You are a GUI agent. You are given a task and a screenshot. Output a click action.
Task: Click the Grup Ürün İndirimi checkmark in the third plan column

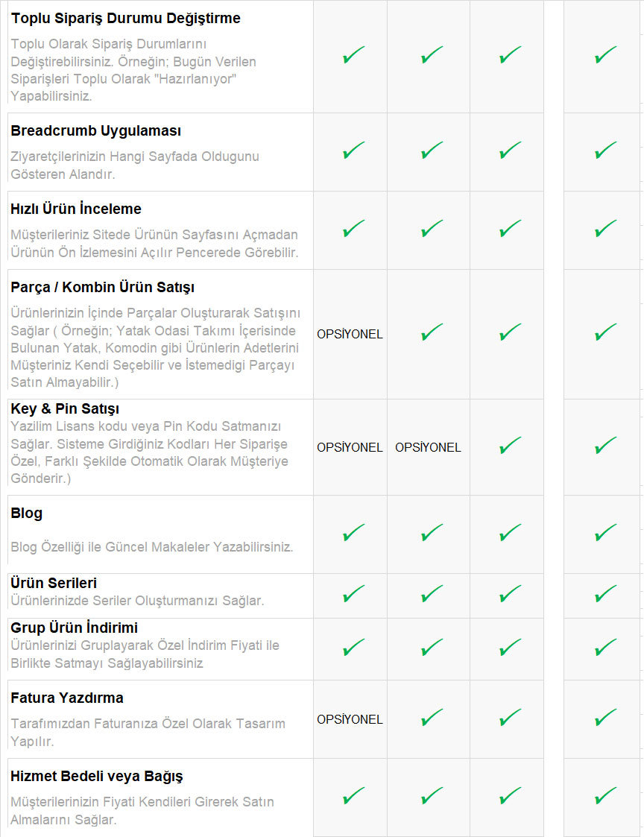510,647
